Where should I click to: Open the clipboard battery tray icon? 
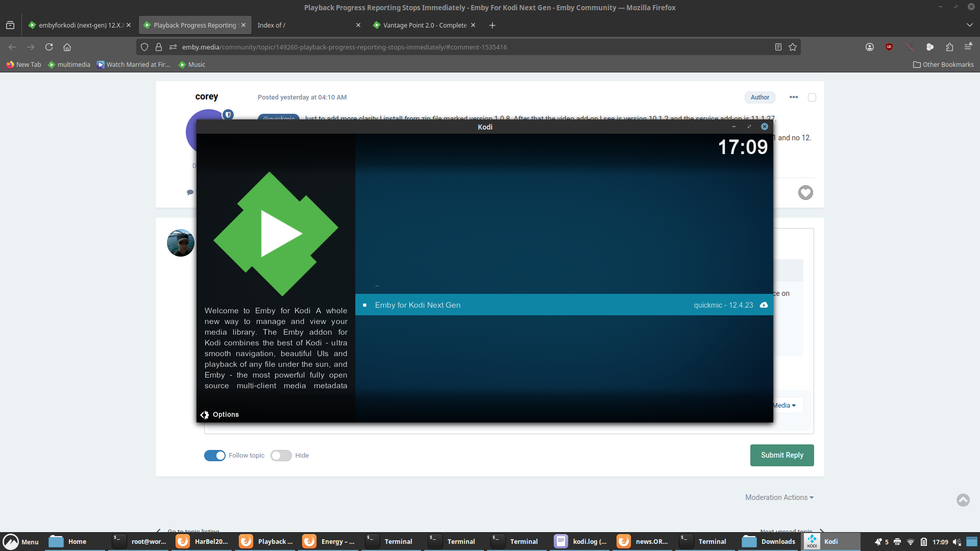924,542
